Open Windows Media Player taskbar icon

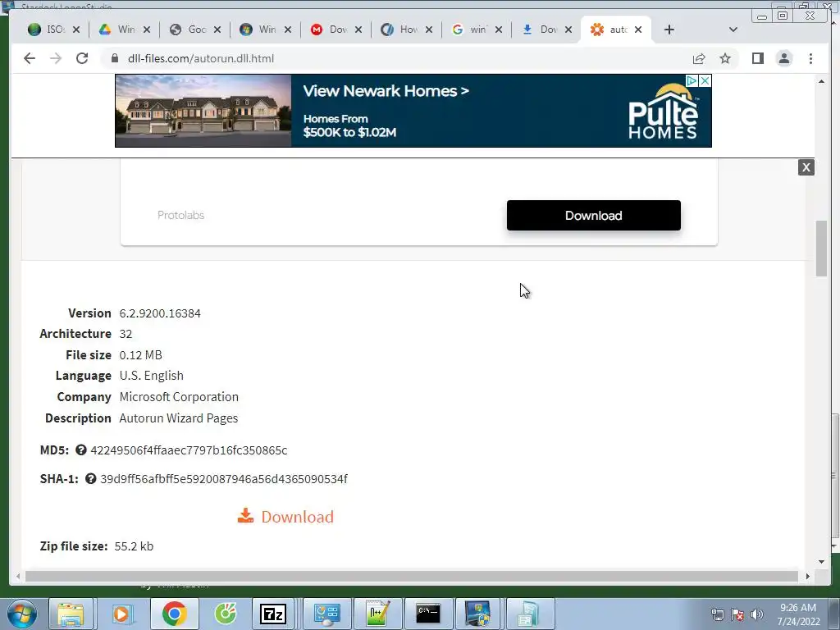click(x=121, y=614)
